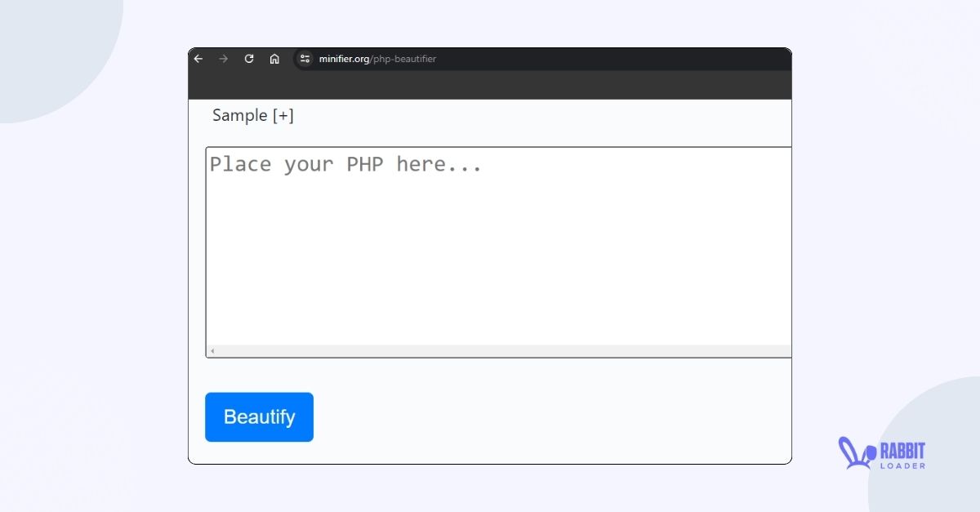Viewport: 980px width, 512px height.
Task: Navigate back with the browser back arrow
Action: tap(198, 59)
